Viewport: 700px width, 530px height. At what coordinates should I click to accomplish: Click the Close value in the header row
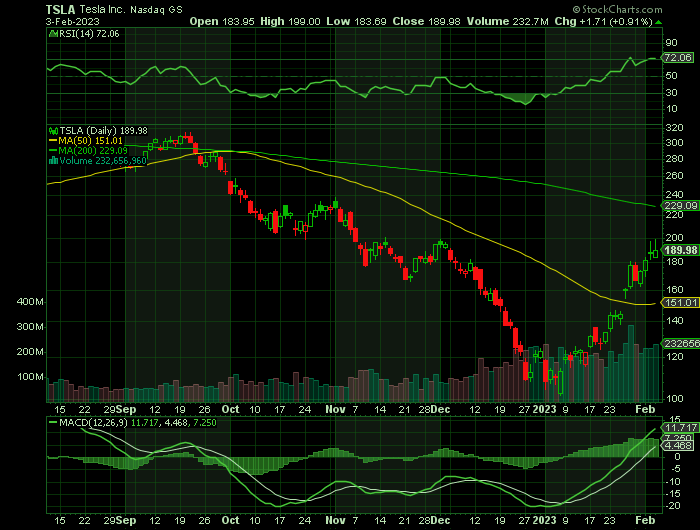444,21
